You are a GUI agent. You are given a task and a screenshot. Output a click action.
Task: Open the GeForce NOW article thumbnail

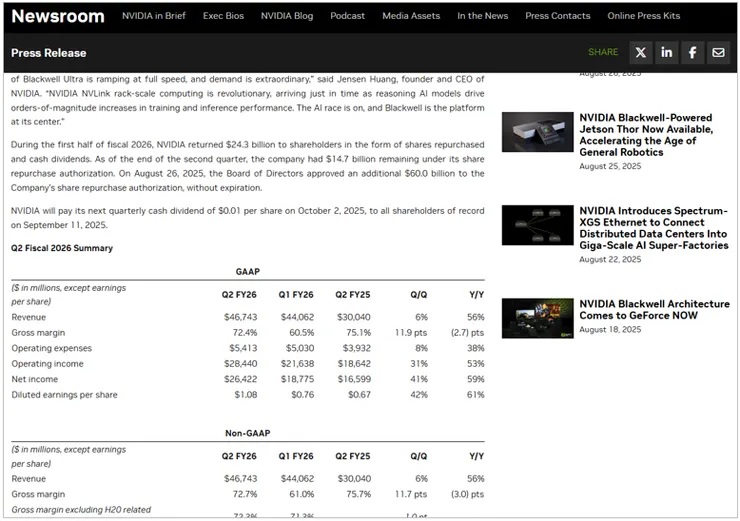pyautogui.click(x=538, y=318)
